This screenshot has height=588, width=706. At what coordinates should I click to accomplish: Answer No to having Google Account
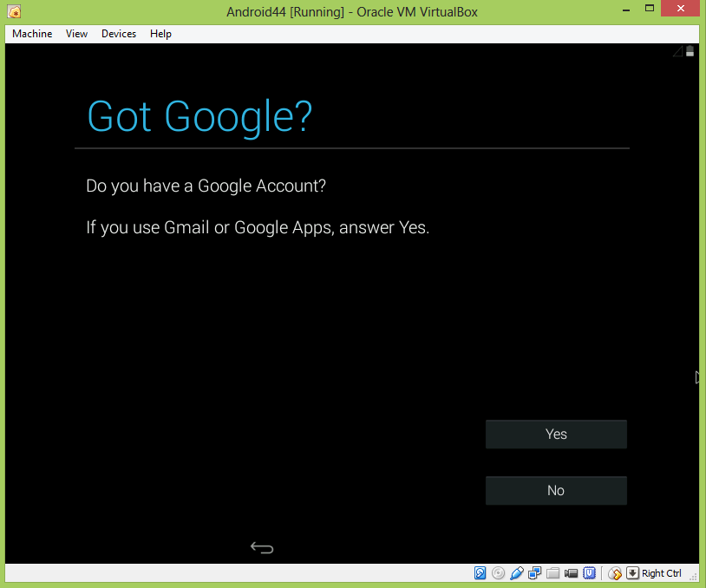(556, 490)
